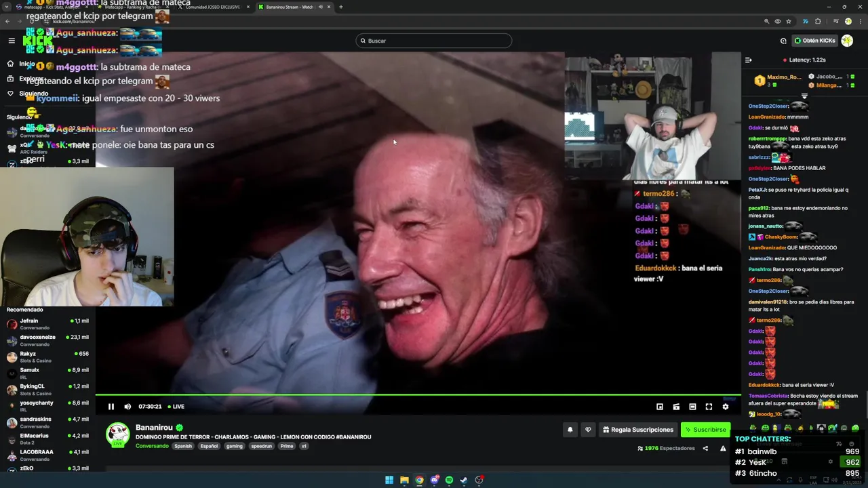Select the Spanish tag
868x488 pixels.
point(183,446)
